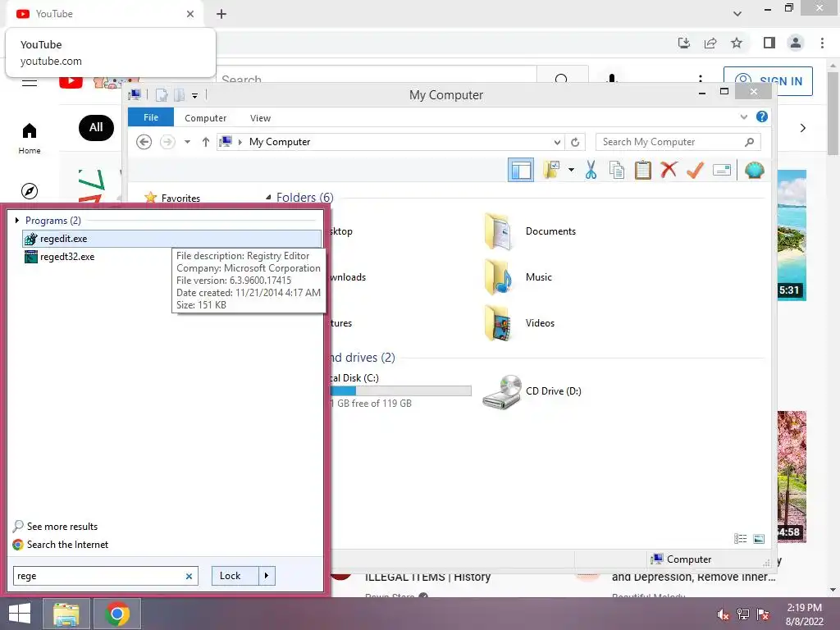Close the YouTube tab
The image size is (840, 630).
coord(190,14)
